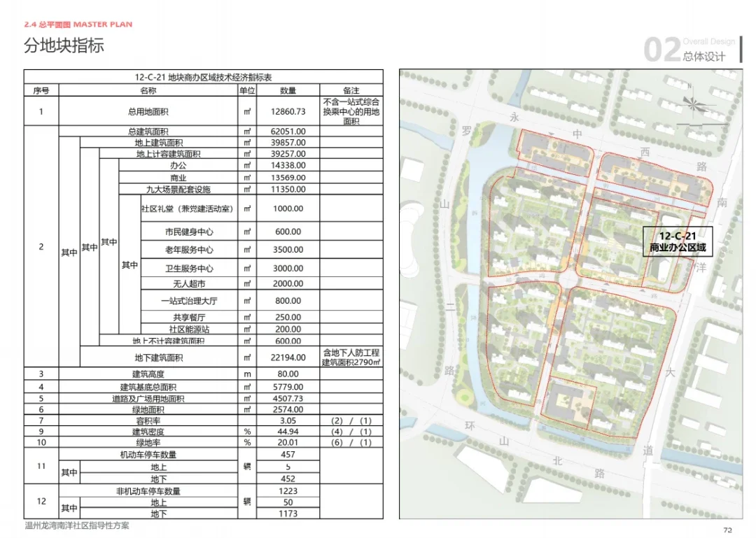Select the '总建筑面积' row name
Screen dimensions: 756x538
[148, 131]
